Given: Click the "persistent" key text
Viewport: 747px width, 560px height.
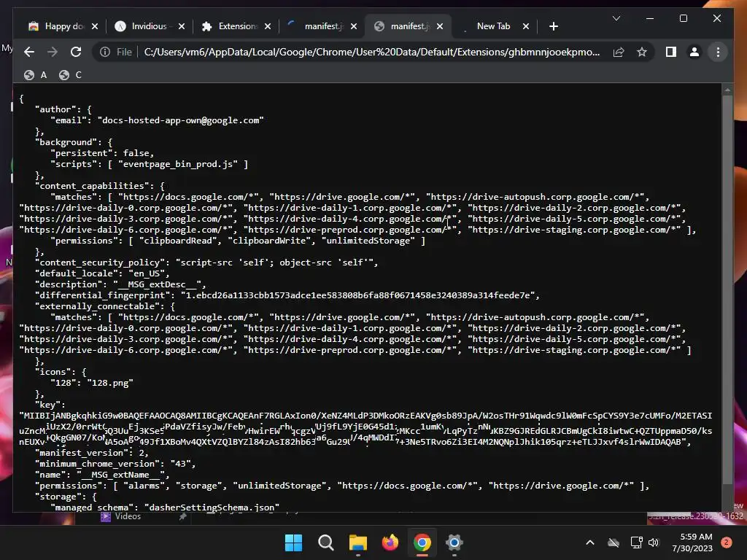Looking at the screenshot, I should click(82, 153).
